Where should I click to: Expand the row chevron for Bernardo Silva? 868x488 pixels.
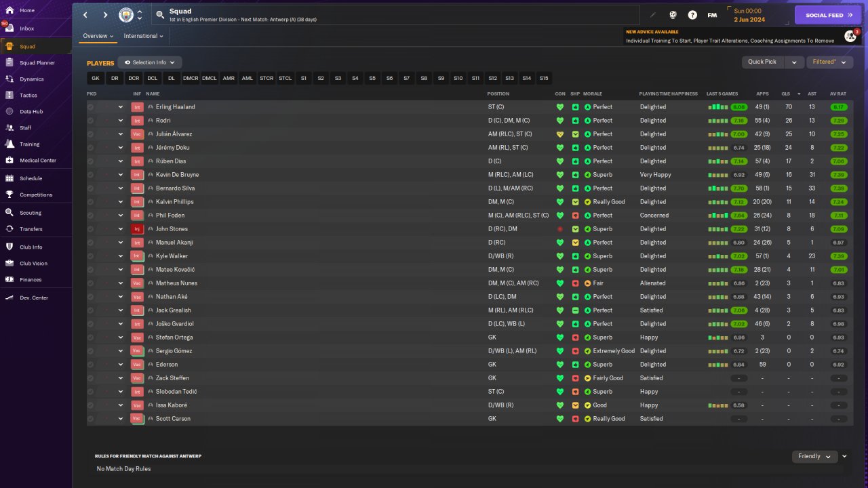pyautogui.click(x=121, y=188)
